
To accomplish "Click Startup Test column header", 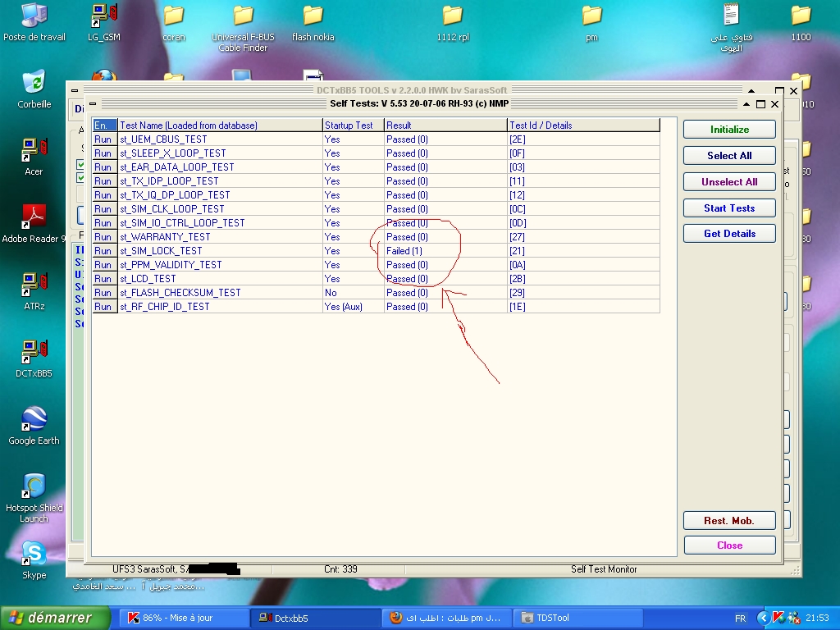I will click(x=354, y=126).
